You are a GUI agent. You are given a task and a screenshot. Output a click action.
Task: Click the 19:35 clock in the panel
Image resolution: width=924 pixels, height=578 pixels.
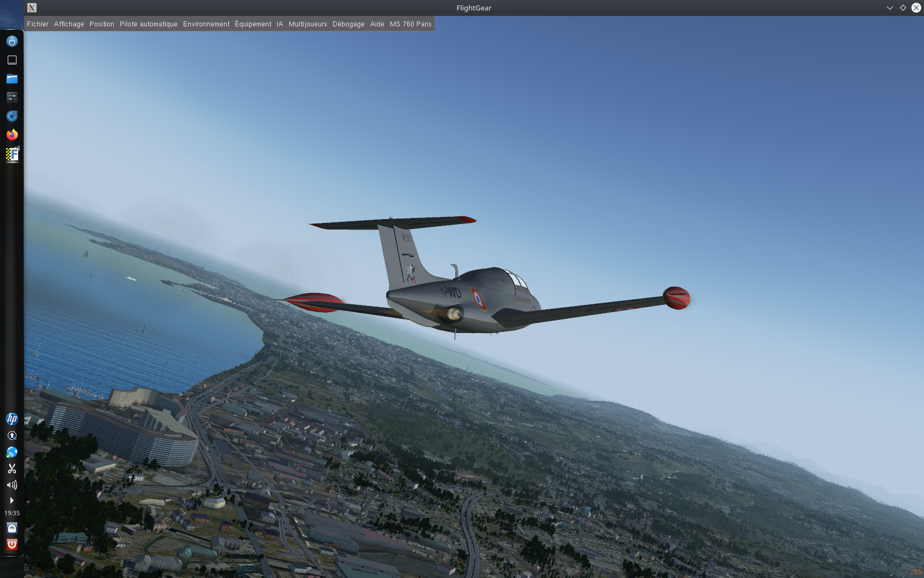12,513
